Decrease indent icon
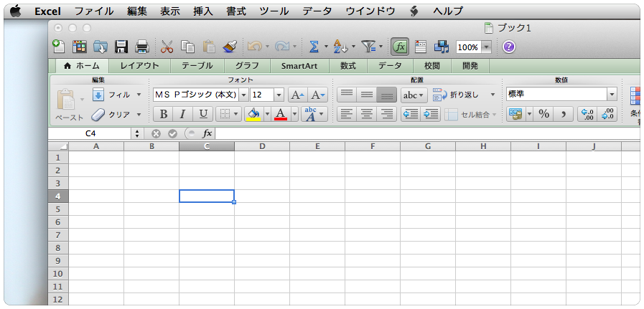Image resolution: width=644 pixels, height=309 pixels. (x=411, y=114)
